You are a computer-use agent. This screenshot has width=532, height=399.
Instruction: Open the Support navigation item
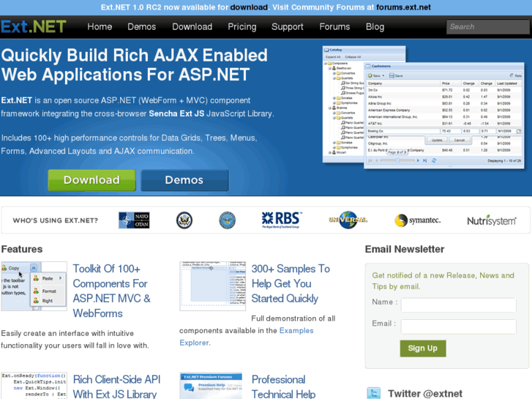point(287,27)
